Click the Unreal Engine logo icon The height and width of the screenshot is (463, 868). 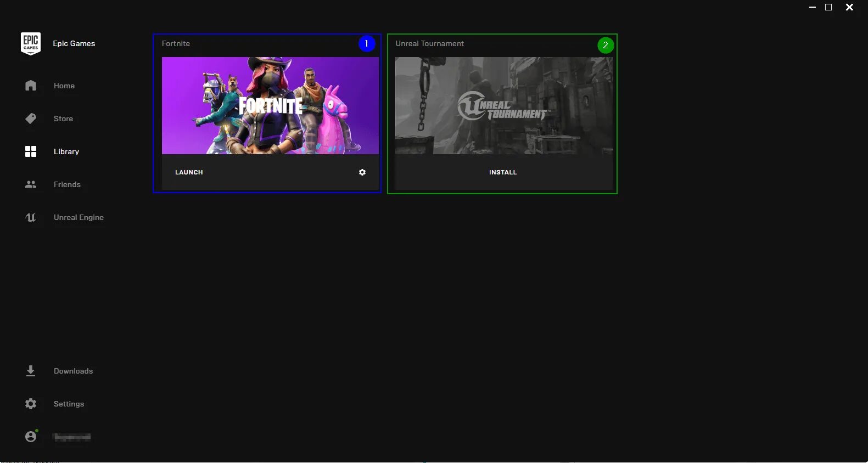point(31,217)
